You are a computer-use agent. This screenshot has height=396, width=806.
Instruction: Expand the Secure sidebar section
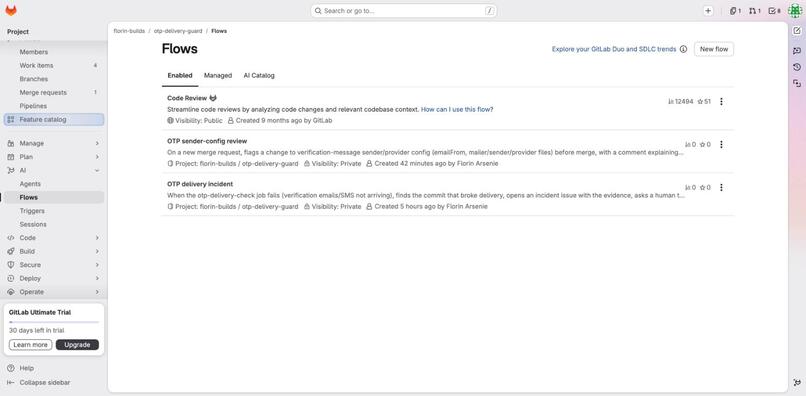tap(54, 265)
